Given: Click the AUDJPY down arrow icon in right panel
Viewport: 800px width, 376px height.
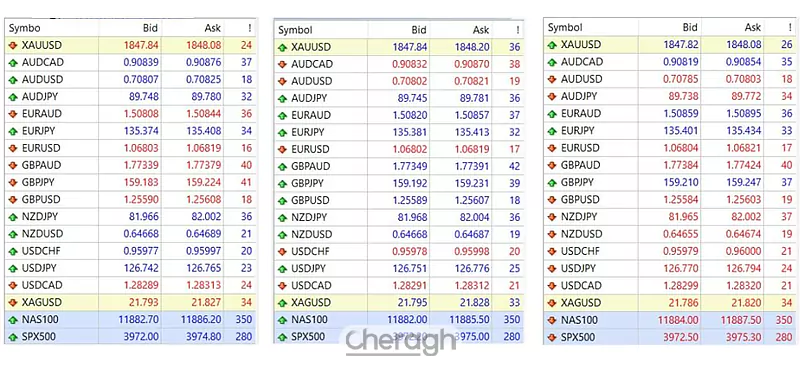Looking at the screenshot, I should coord(552,96).
